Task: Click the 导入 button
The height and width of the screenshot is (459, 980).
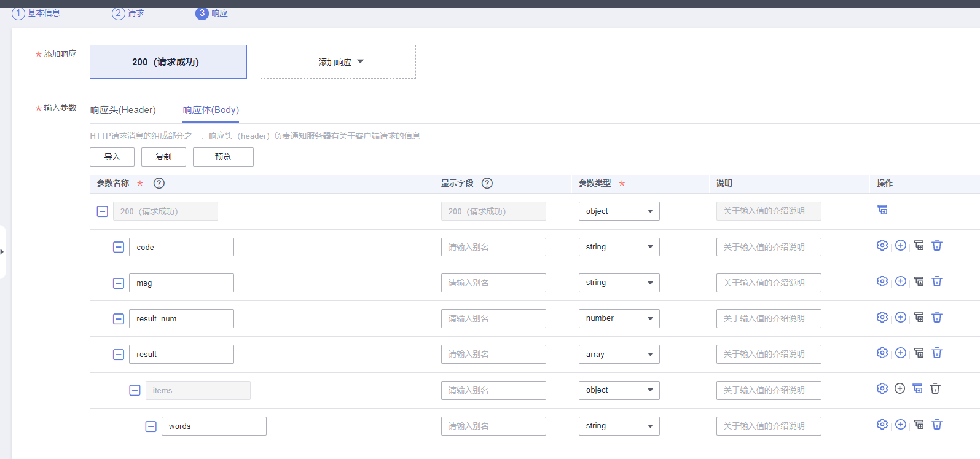Action: 112,157
